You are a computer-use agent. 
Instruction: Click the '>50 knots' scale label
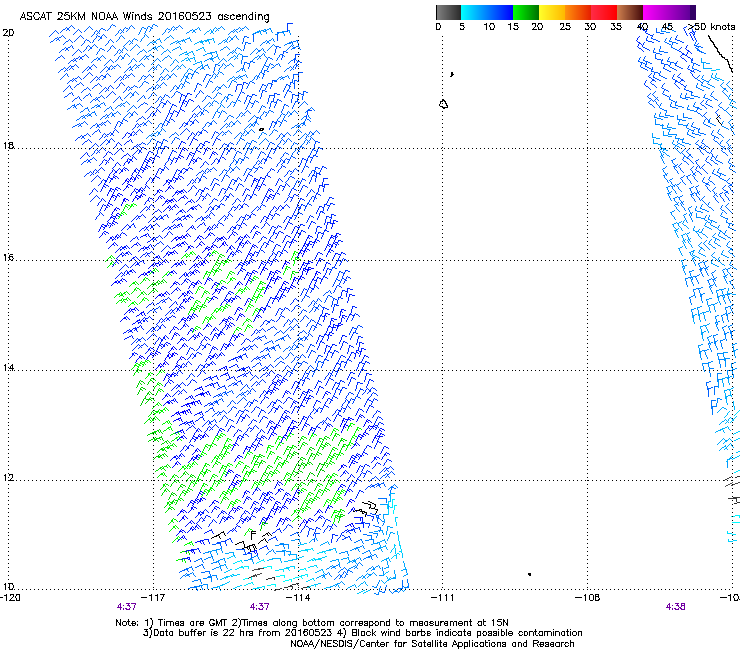pos(712,27)
